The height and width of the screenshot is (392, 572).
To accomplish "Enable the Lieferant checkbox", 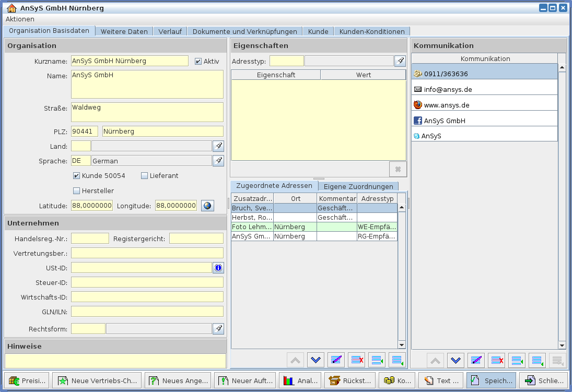I will coord(145,176).
